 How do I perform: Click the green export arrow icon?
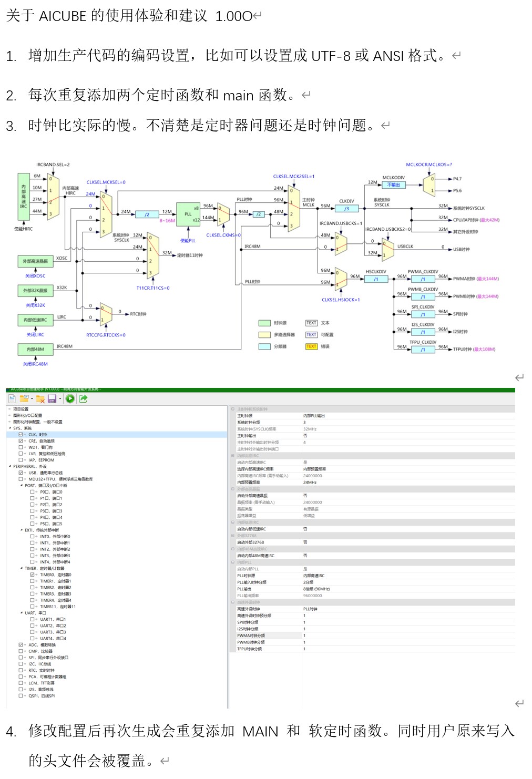click(83, 399)
